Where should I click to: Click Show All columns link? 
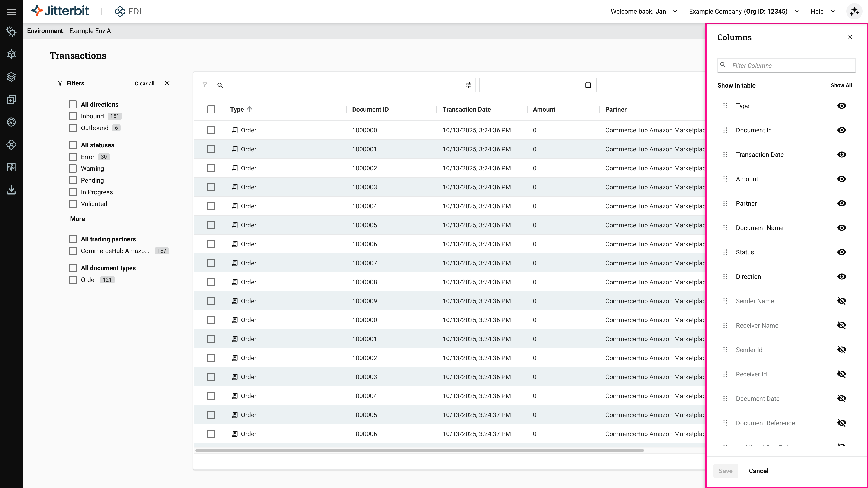[x=841, y=85]
